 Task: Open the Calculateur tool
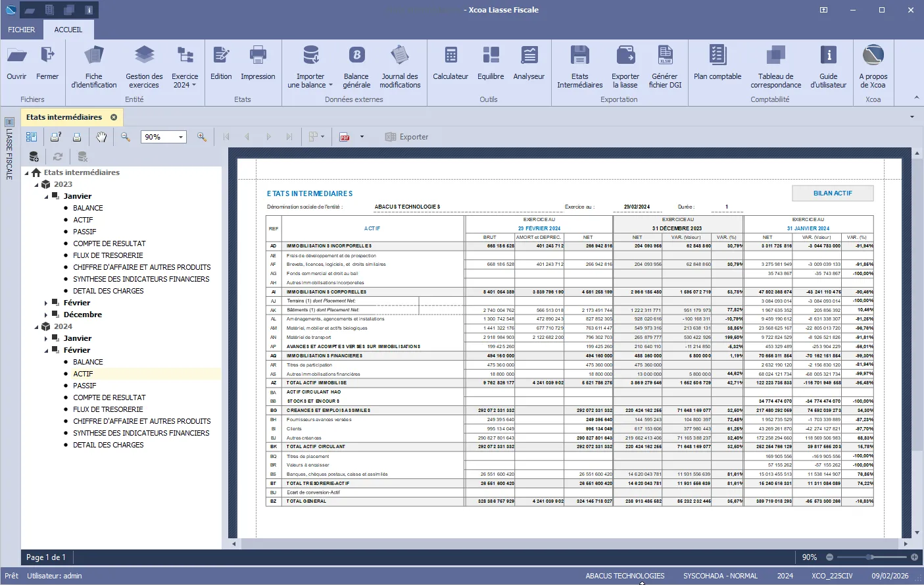tap(450, 63)
